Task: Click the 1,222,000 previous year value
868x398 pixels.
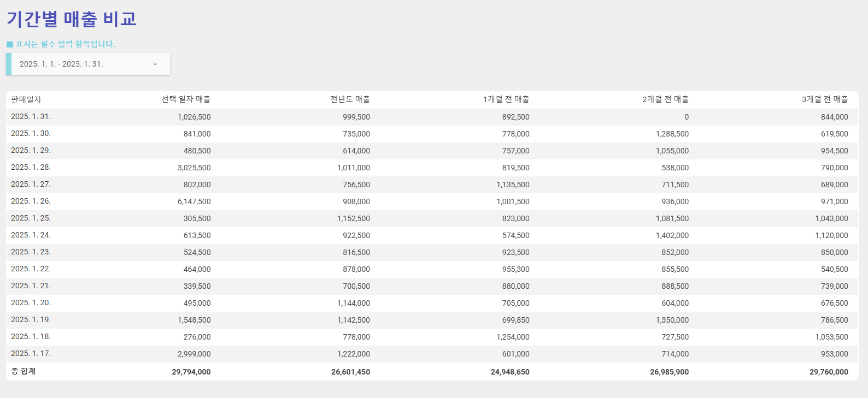Action: tap(354, 354)
